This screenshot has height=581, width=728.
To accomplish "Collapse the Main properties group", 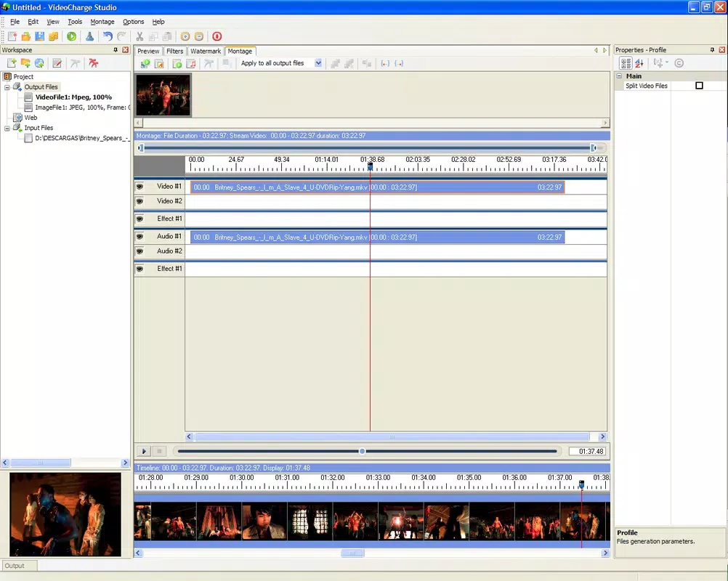I will (619, 76).
